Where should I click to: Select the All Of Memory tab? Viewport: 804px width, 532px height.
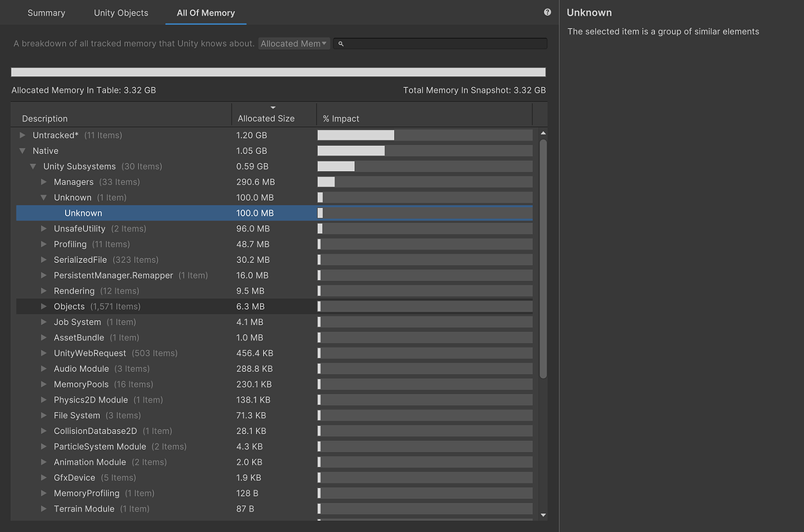tap(206, 13)
